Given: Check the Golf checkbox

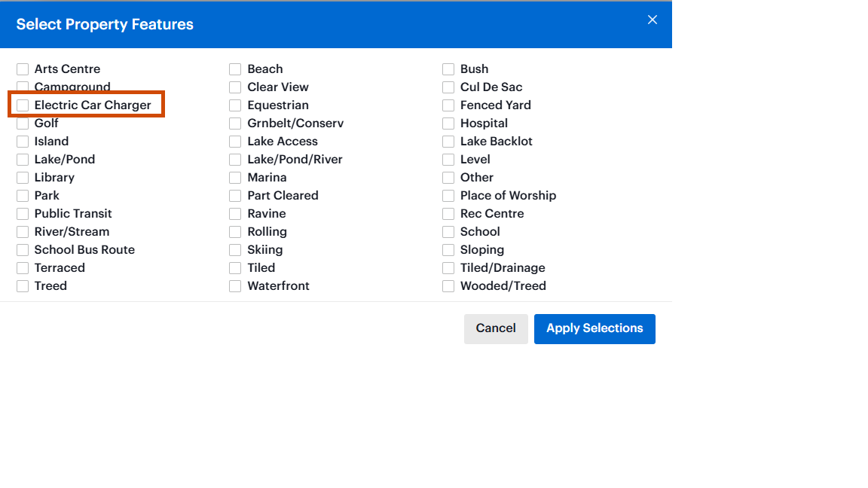Looking at the screenshot, I should tap(23, 124).
